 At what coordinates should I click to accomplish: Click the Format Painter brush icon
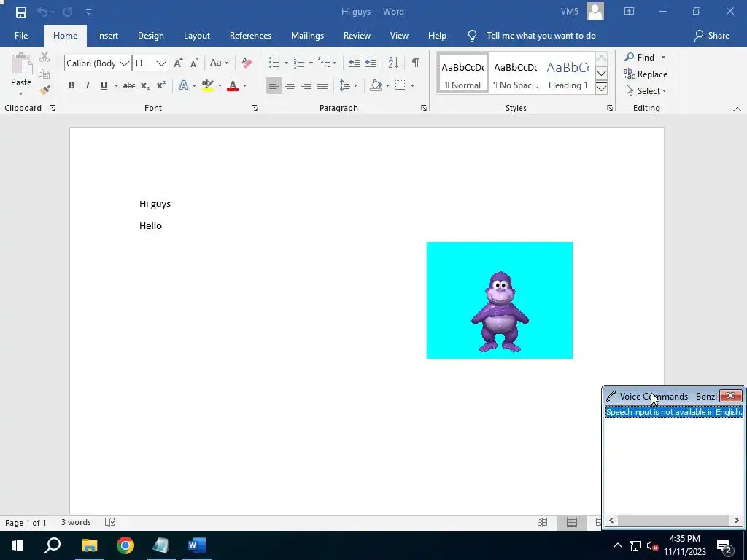(44, 90)
